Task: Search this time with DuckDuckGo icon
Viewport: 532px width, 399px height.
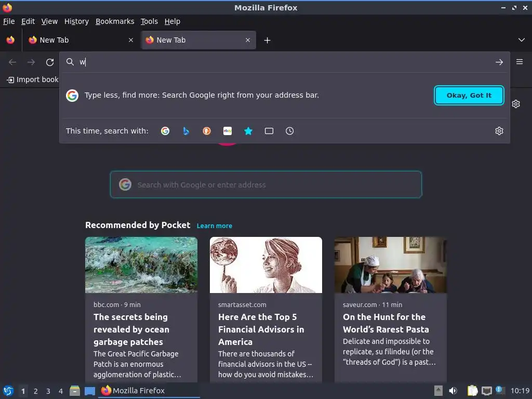Action: [x=207, y=131]
